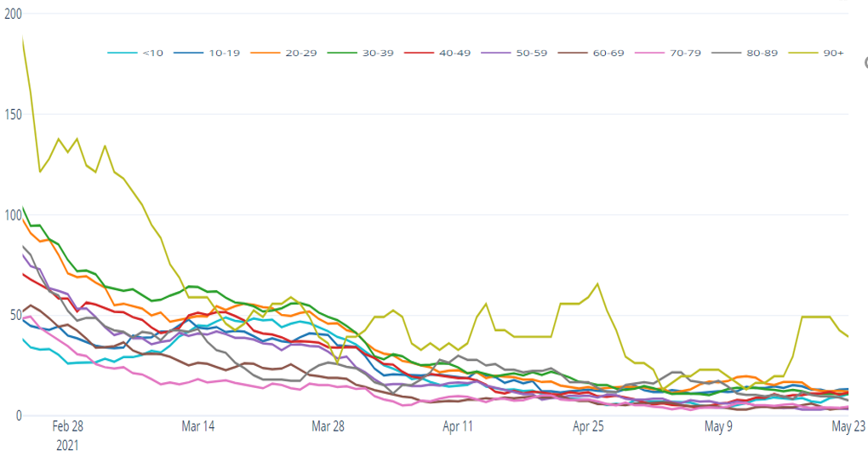This screenshot has width=868, height=457.
Task: Hide the 30-39 series via legend
Action: [x=372, y=53]
